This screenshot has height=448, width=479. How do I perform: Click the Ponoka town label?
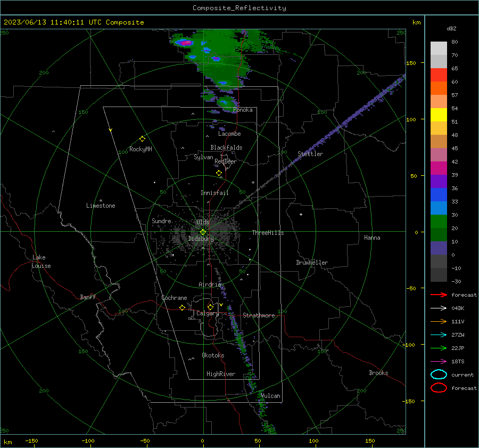point(243,110)
